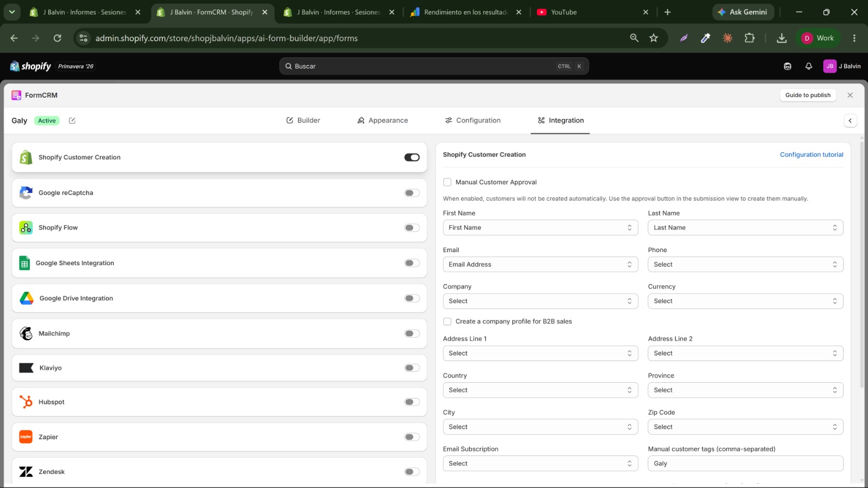Check the Manual Customer Approval checkbox
This screenshot has width=868, height=488.
pos(448,182)
